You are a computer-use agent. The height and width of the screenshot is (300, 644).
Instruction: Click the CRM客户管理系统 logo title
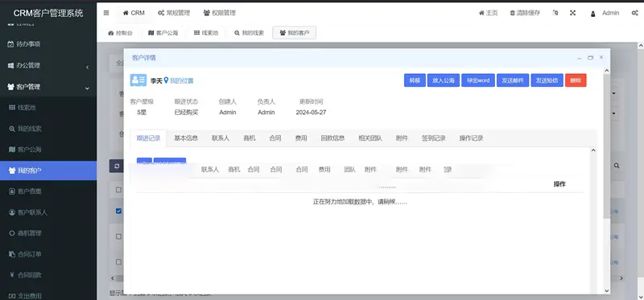pos(48,13)
